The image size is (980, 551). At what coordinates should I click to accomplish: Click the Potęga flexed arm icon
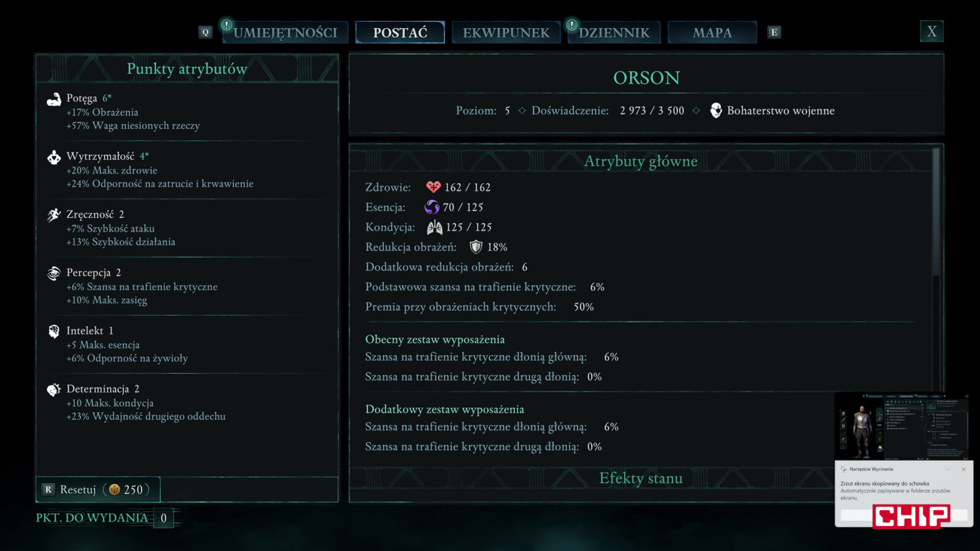54,99
